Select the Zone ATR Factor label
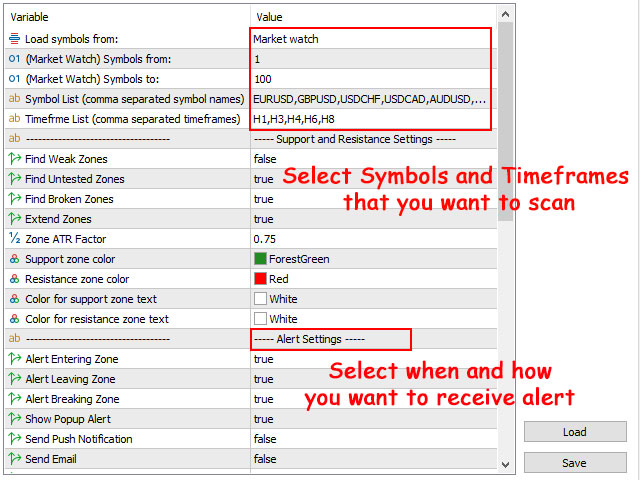This screenshot has height=480, width=640. [x=66, y=239]
